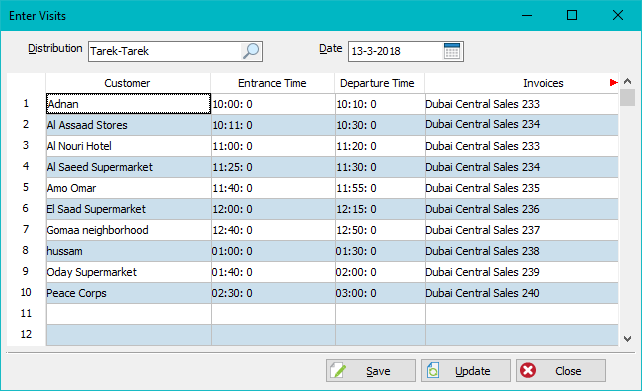Click the Update button

point(466,371)
